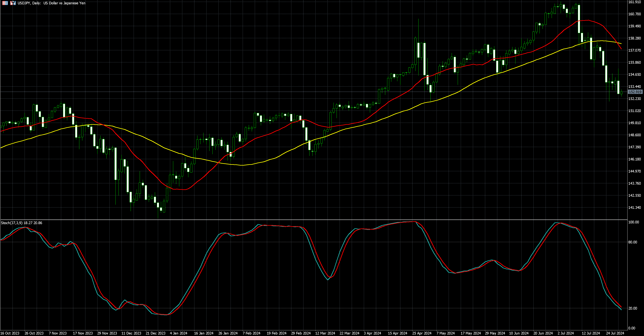Click the 4 Jan 2024 date label
The width and height of the screenshot is (644, 336).
[179, 333]
